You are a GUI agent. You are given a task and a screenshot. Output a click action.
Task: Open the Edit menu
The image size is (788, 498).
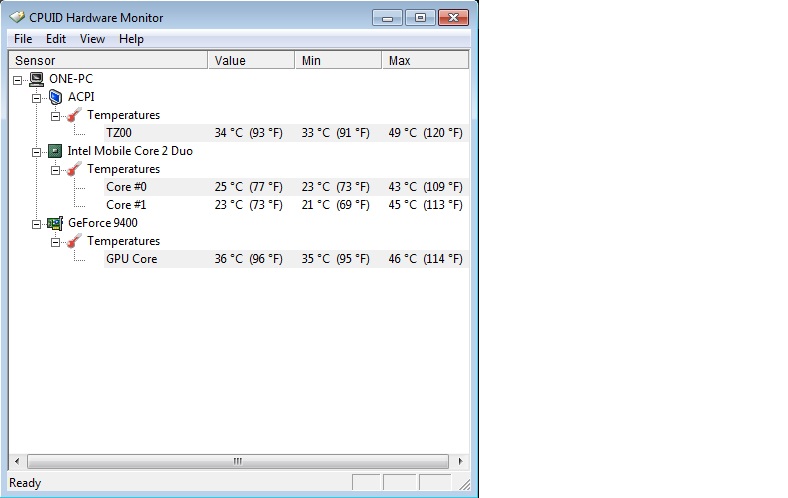[x=56, y=39]
